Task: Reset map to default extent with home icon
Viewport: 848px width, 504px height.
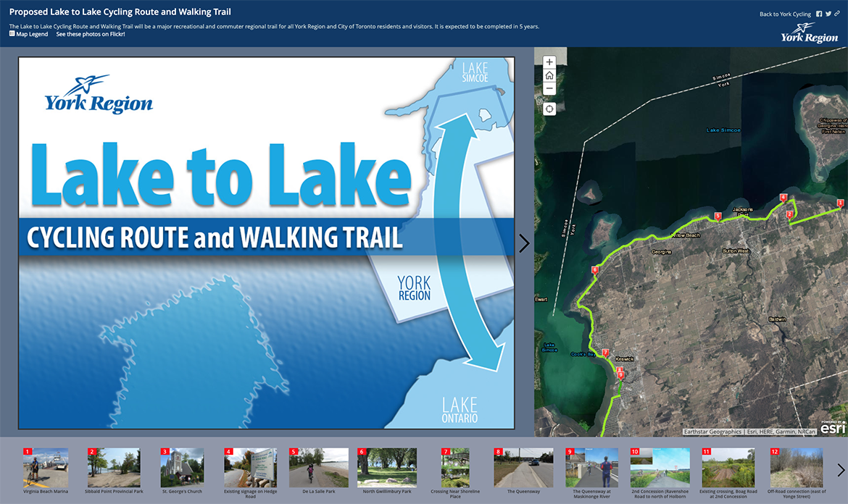Action: (x=549, y=75)
